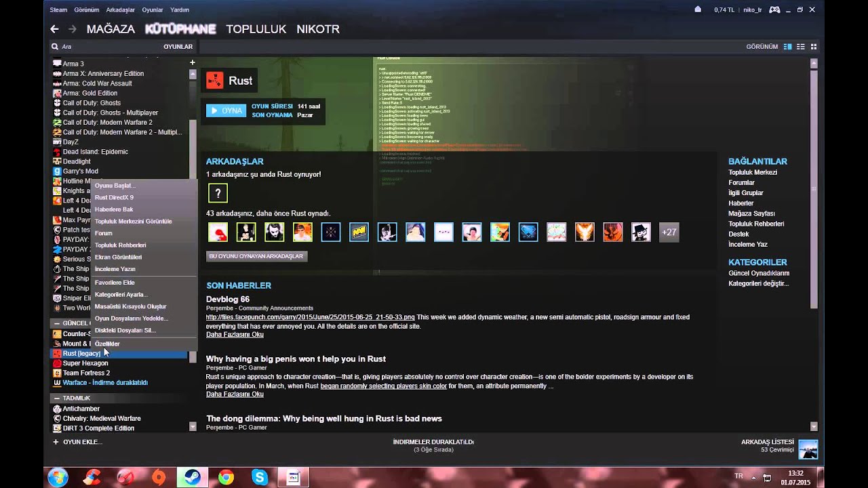Screen dimensions: 868x488
Task: Click the search field 'Ara'
Action: pos(108,47)
